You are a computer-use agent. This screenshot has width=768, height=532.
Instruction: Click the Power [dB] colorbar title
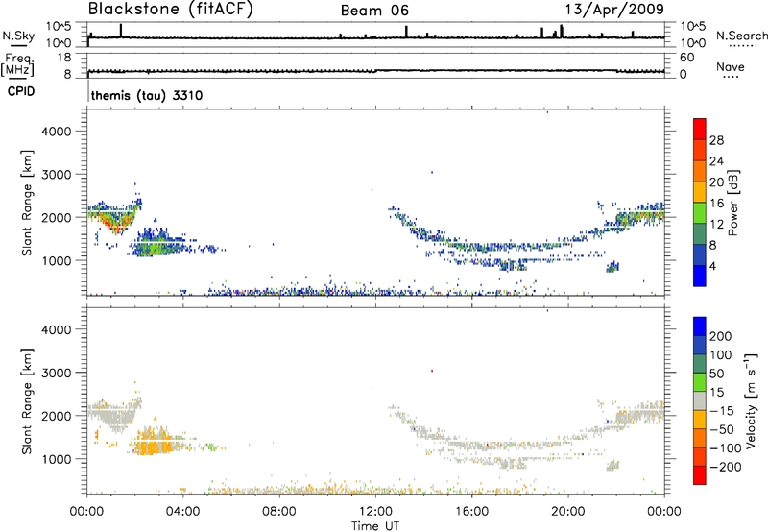click(733, 203)
